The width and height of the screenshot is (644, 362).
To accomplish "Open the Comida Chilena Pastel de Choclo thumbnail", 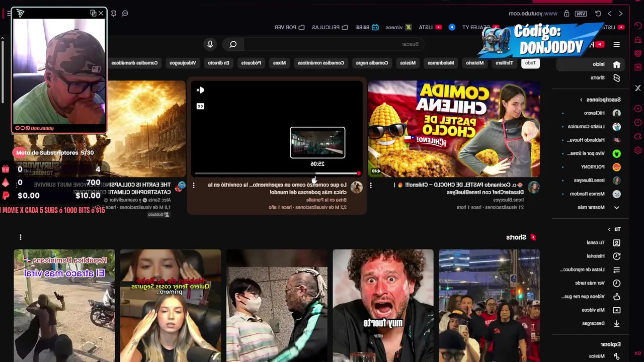I will coord(454,129).
